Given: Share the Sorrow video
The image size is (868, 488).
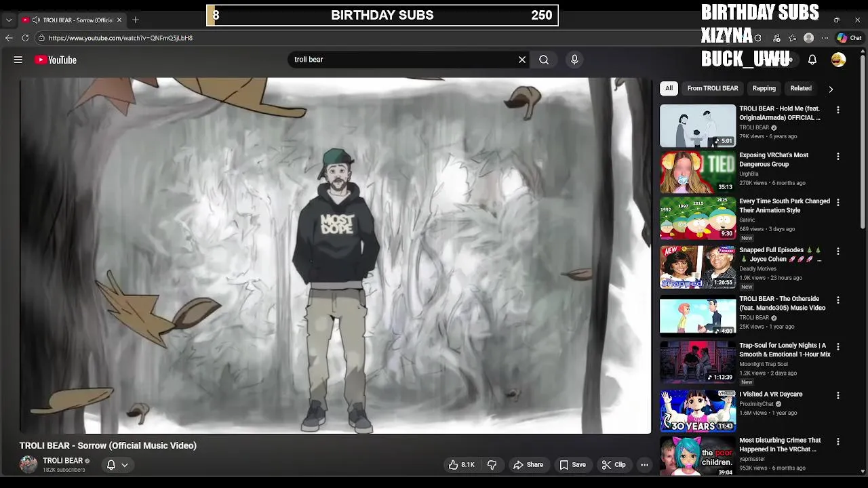Looking at the screenshot, I should pos(528,465).
